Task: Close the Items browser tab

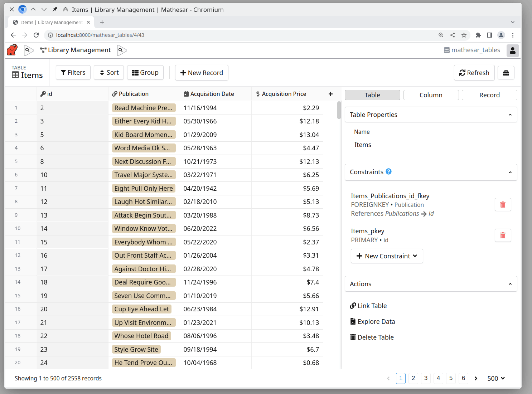Action: pos(88,22)
